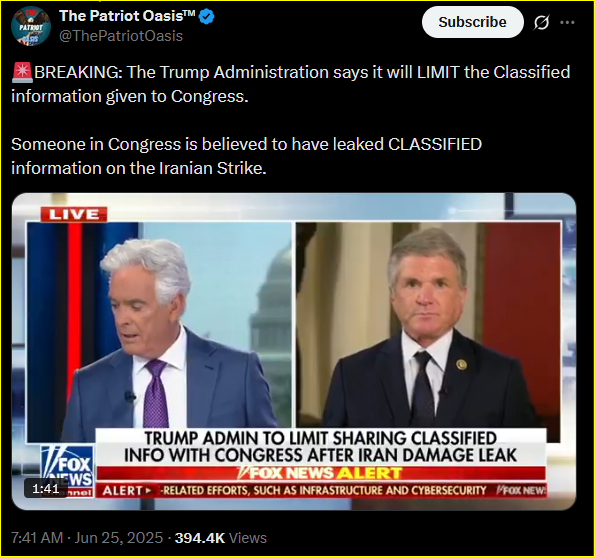Screen dimensions: 595x557
Task: View the 394.4K Views analytics
Action: click(220, 538)
